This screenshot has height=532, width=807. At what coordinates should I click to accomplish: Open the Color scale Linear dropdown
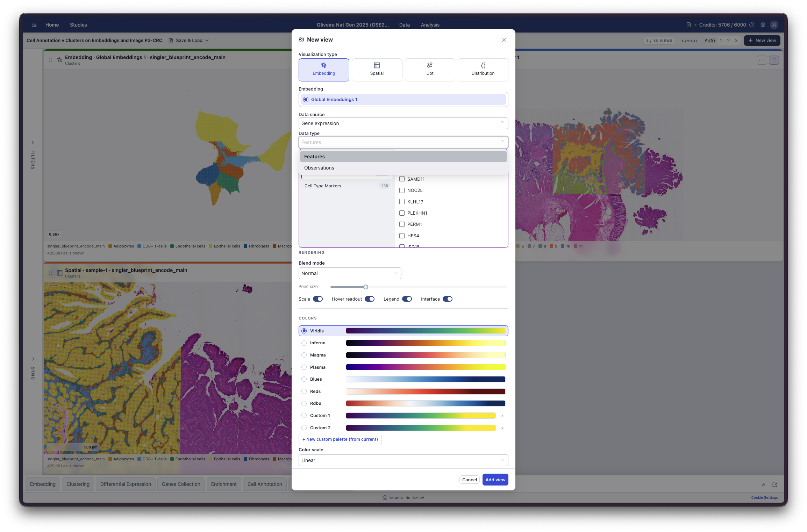[403, 460]
